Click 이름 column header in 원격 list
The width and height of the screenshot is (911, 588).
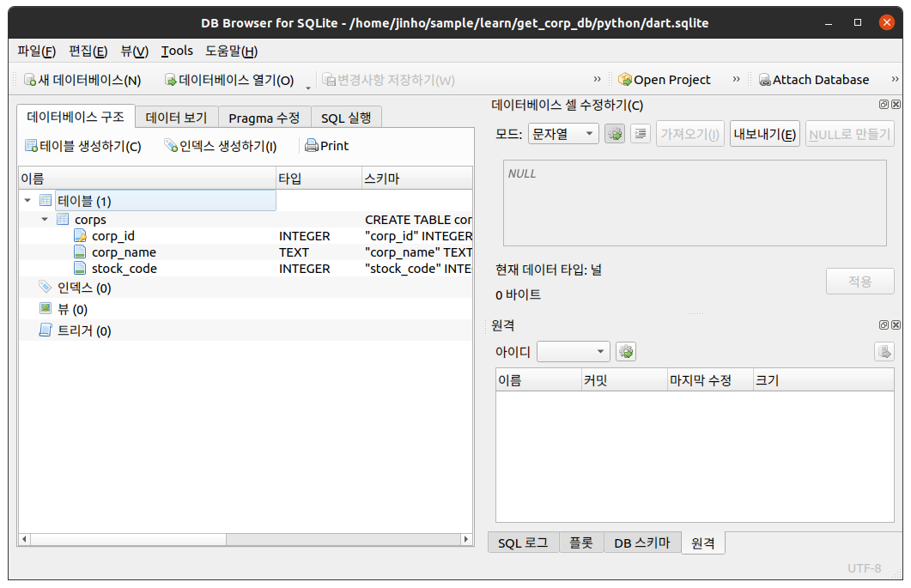coord(538,380)
